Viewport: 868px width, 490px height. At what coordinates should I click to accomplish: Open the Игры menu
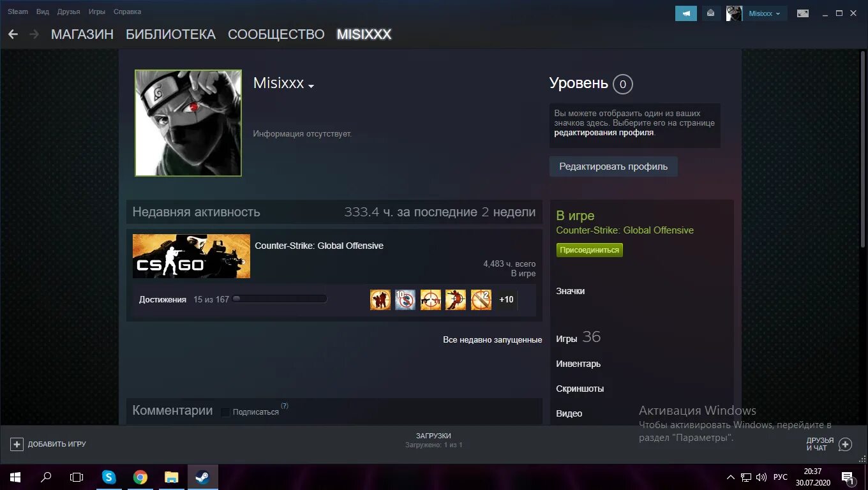[97, 11]
